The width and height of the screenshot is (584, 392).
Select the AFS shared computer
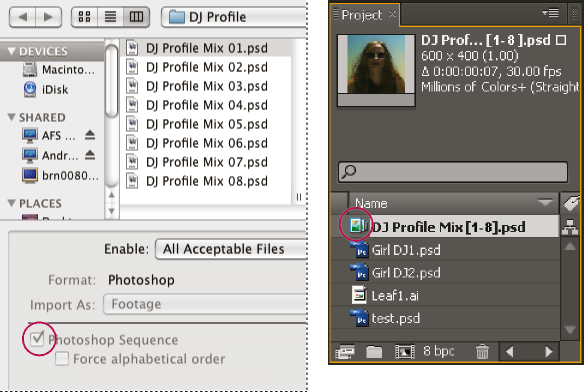click(x=49, y=135)
